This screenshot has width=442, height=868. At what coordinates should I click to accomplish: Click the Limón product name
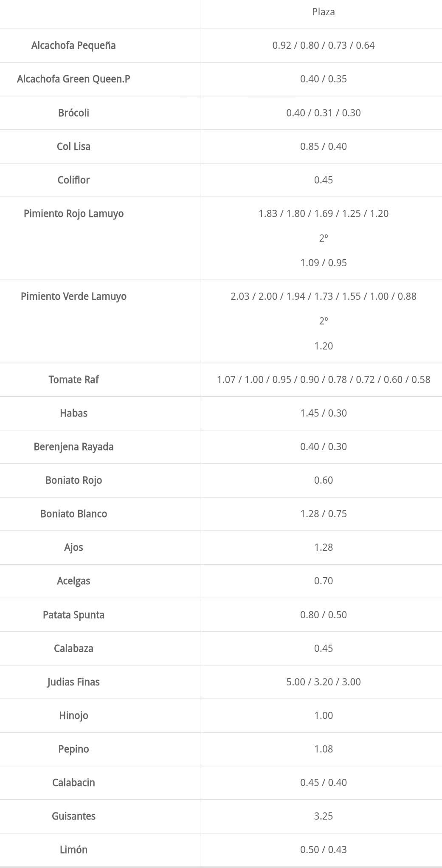(73, 849)
